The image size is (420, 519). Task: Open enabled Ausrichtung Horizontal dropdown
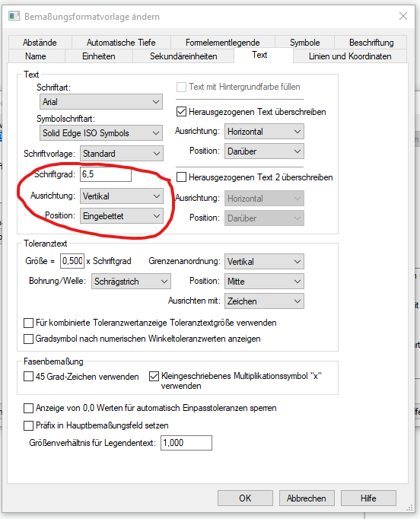click(264, 132)
